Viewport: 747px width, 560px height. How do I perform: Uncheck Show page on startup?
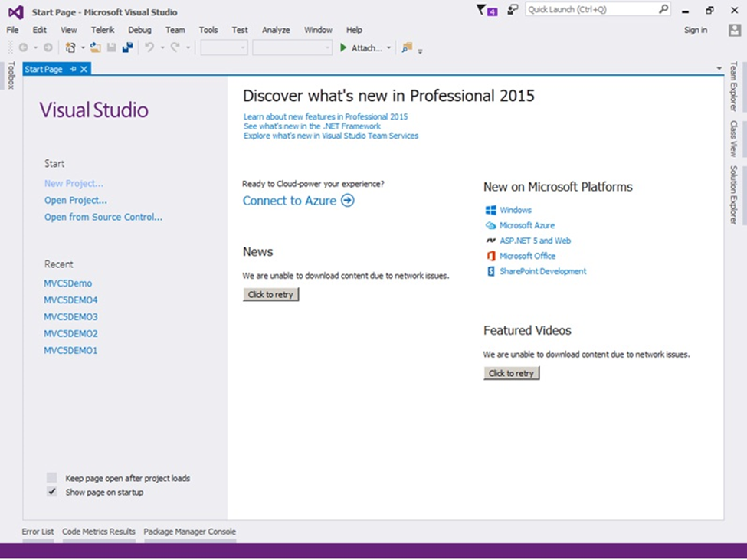(x=52, y=492)
